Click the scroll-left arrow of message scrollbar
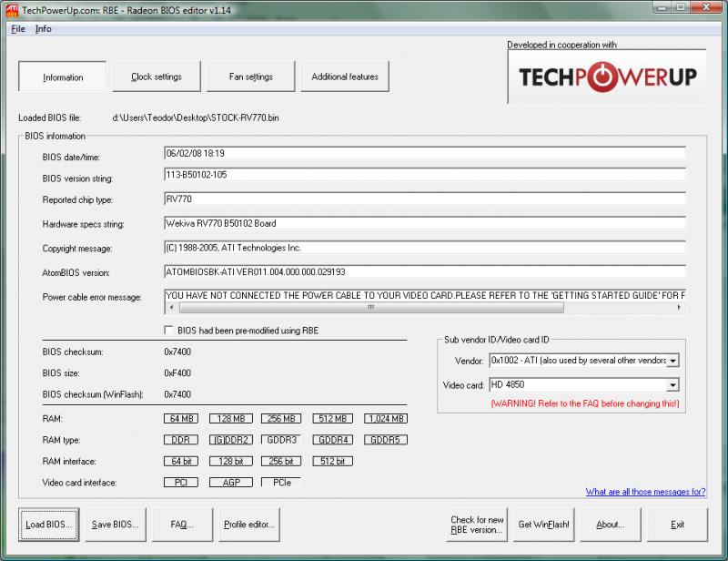The image size is (728, 561). click(x=172, y=307)
